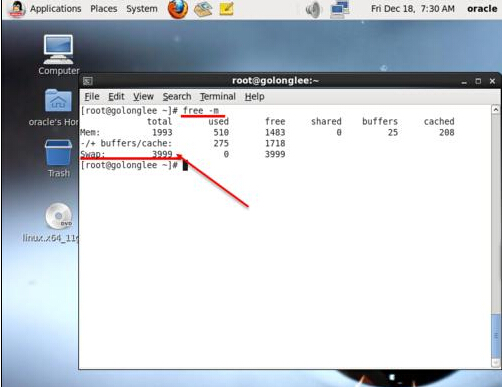Screen dimensions: 502x387
Task: Open the terminal View menu
Action: click(143, 97)
